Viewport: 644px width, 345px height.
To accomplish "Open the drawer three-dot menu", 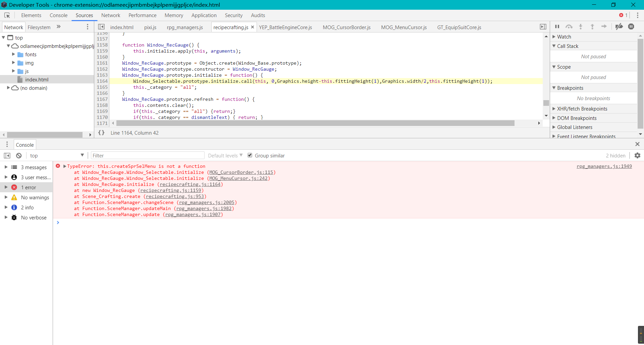I will click(x=7, y=144).
